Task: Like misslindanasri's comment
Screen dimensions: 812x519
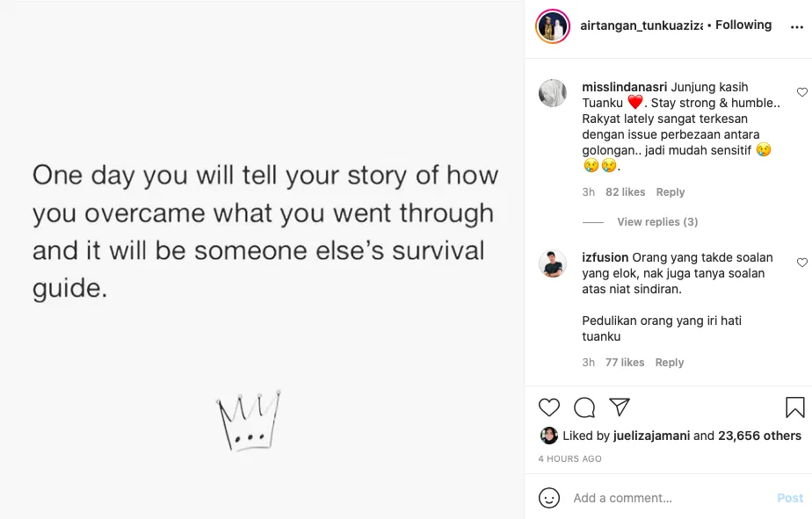Action: pyautogui.click(x=801, y=92)
